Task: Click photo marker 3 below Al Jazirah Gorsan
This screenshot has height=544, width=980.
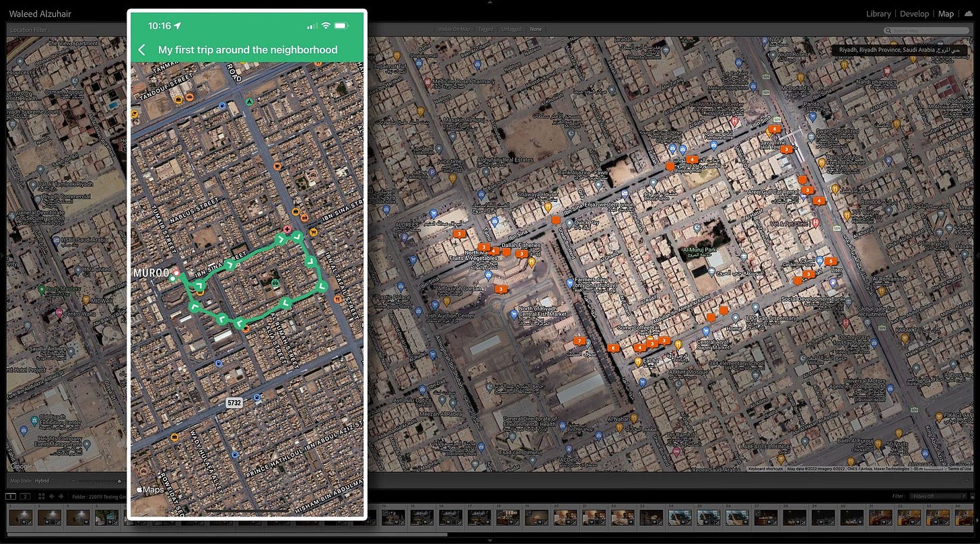Action: 500,289
